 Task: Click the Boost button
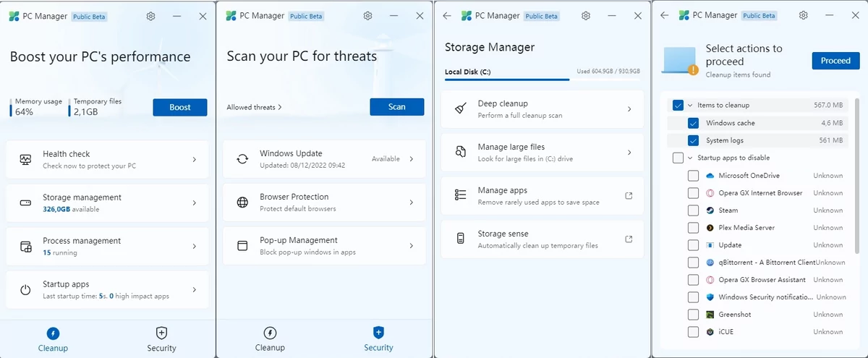[180, 107]
